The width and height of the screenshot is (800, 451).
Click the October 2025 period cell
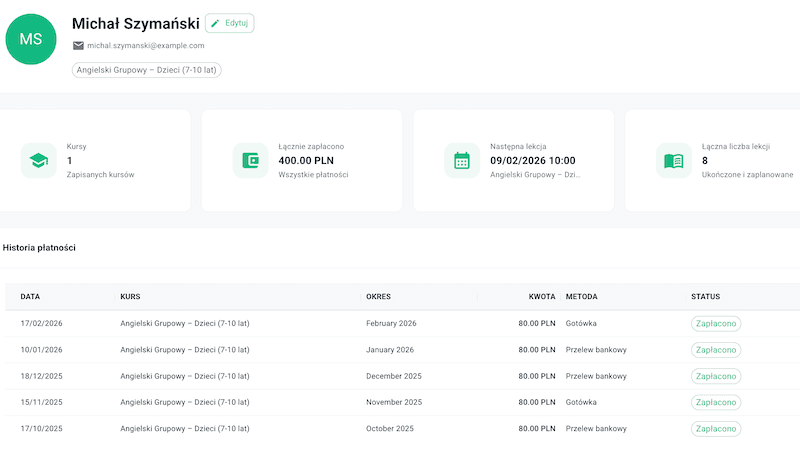390,429
